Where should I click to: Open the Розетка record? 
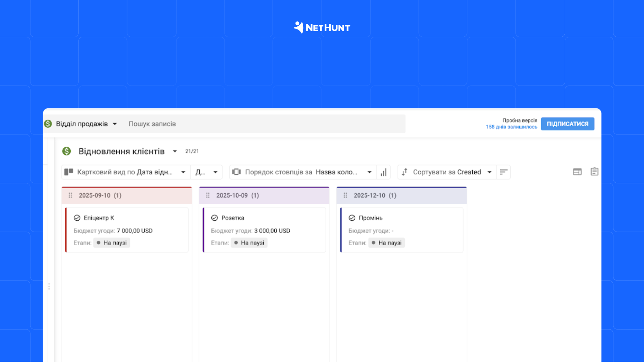tap(233, 218)
